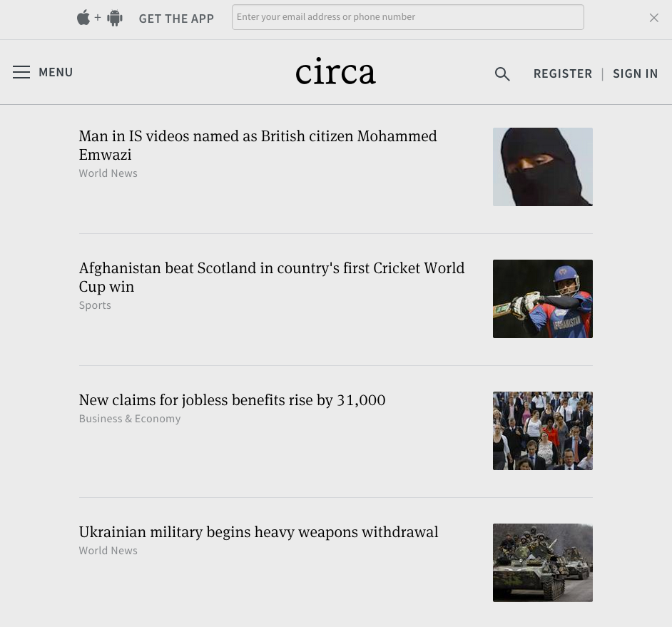Viewport: 672px width, 627px height.
Task: Click the REGISTER link
Action: pos(562,73)
